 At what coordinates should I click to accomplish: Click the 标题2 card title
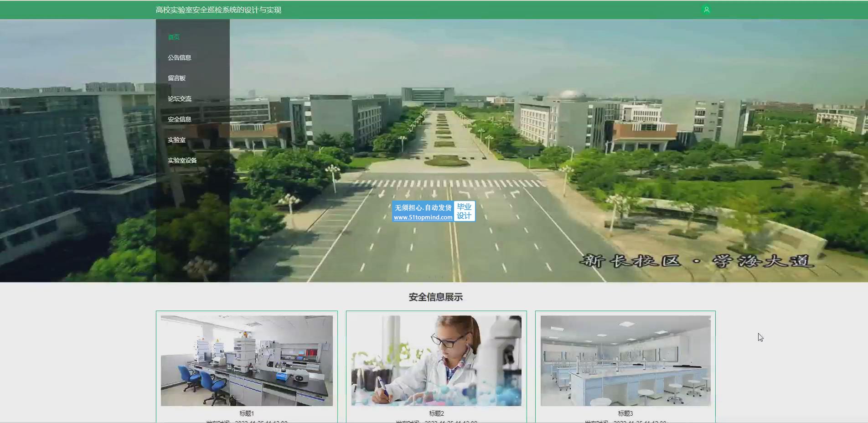[x=436, y=413]
